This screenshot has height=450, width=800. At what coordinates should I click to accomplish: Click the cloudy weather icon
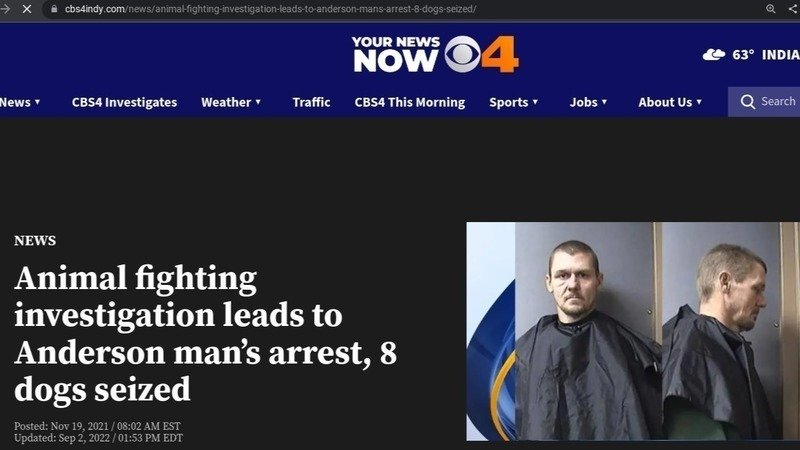714,55
